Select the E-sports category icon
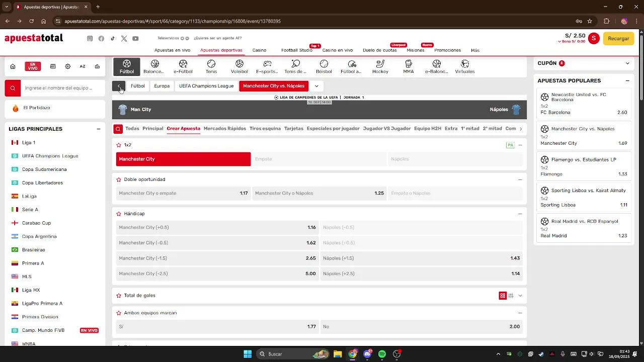The image size is (644, 362). pos(267,67)
